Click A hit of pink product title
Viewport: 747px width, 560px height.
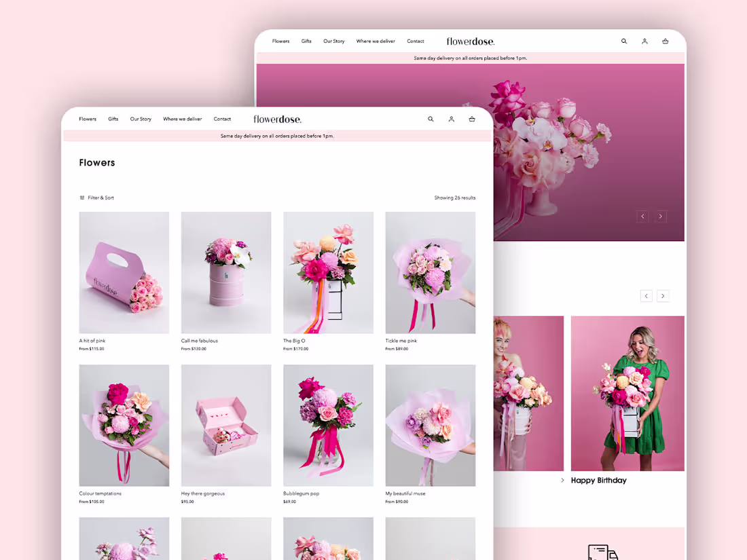click(92, 341)
